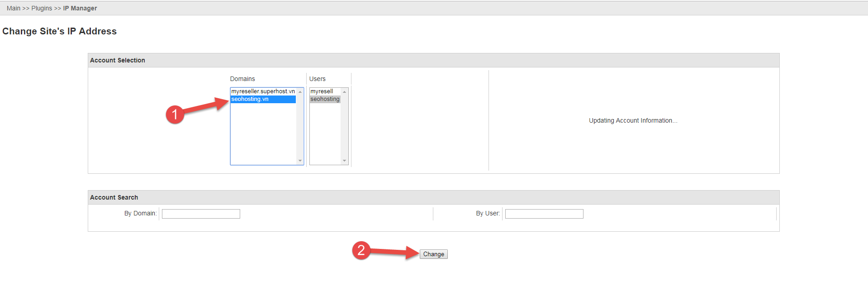868x296 pixels.
Task: Click the IP Manager breadcrumb item
Action: [x=80, y=8]
